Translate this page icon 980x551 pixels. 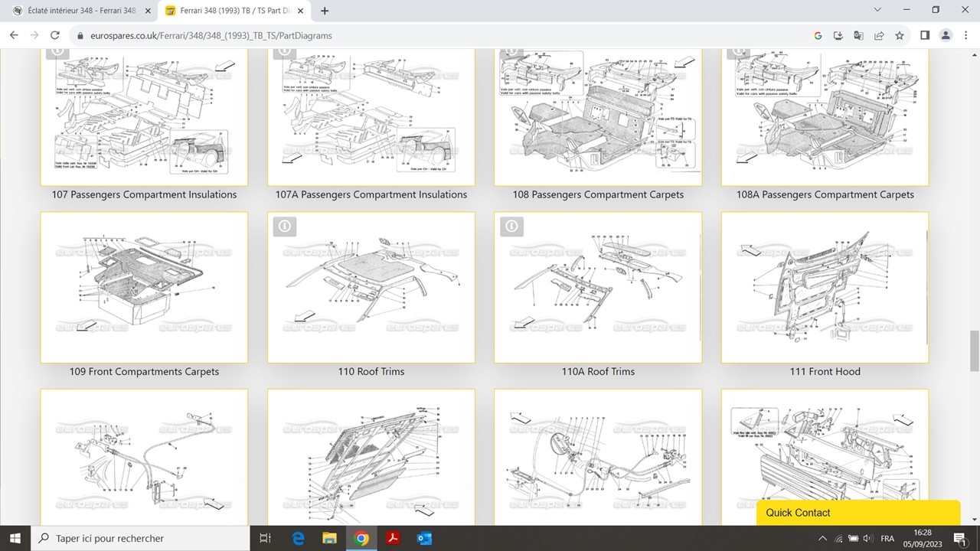coord(858,35)
